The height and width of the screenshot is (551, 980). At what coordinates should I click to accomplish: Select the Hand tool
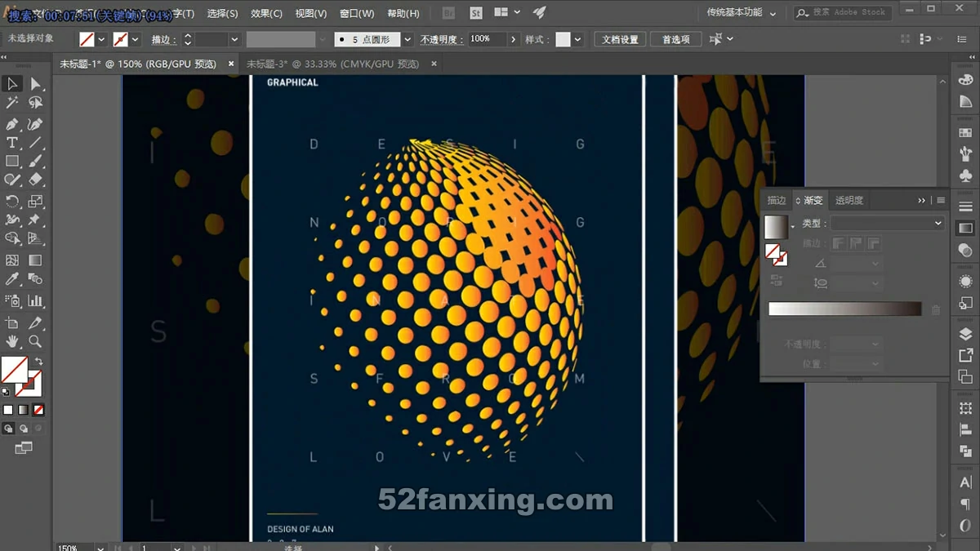click(x=12, y=342)
